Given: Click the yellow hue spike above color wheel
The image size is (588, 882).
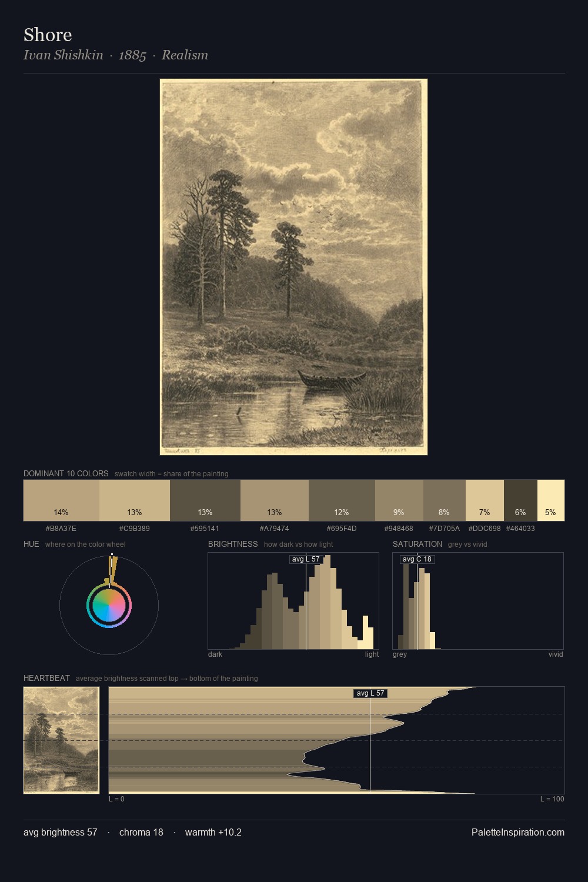Looking at the screenshot, I should tap(112, 570).
